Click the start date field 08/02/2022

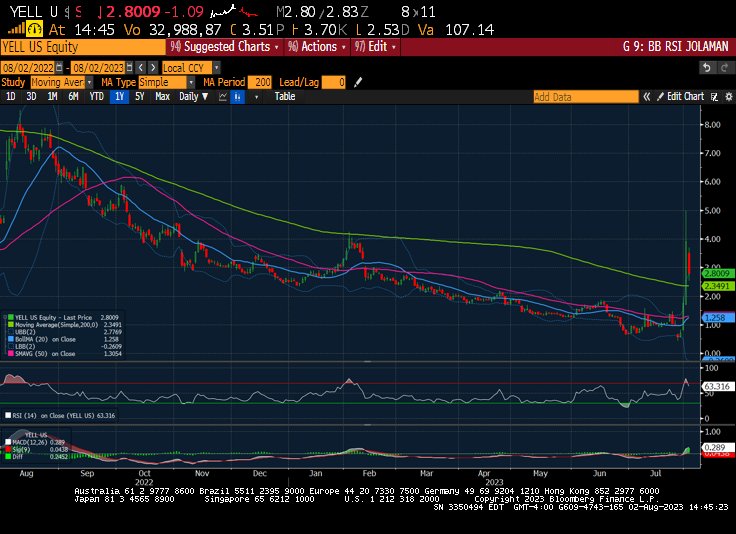coord(28,68)
